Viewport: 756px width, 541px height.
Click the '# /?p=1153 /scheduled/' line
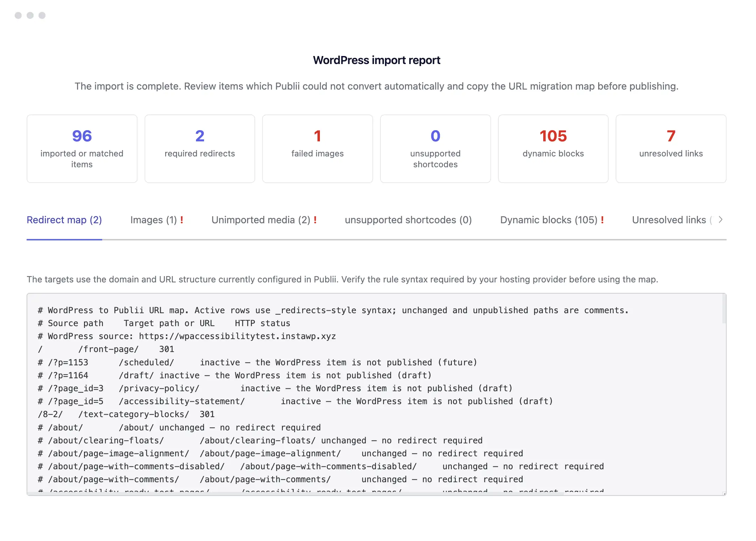[257, 362]
